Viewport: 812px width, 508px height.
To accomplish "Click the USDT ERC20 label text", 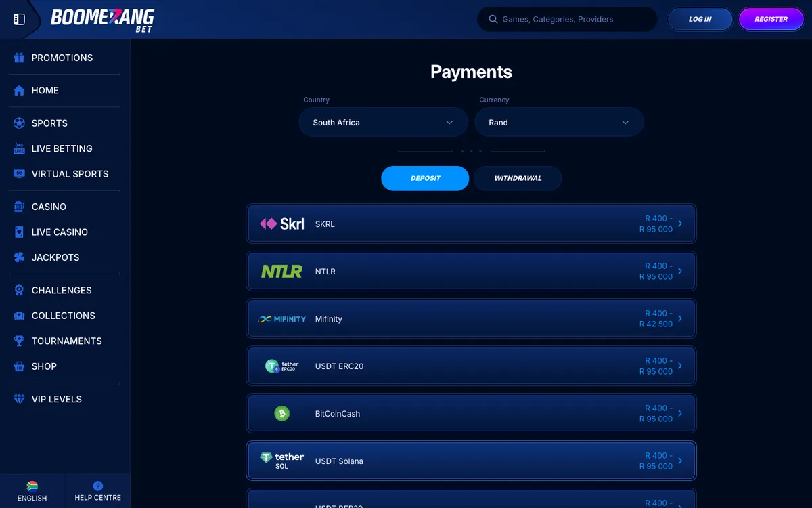I will click(x=339, y=366).
